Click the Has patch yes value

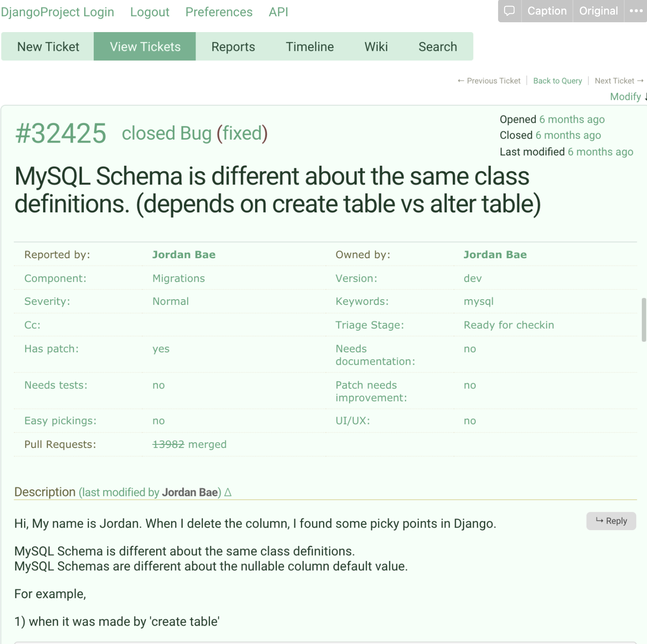pyautogui.click(x=161, y=349)
